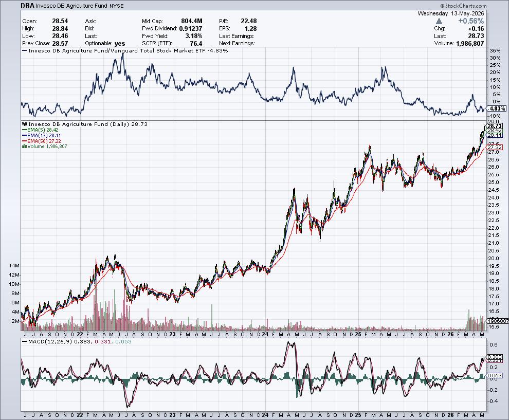Viewport: 509px width, 420px height.
Task: Click the Fwd Dividend value 0.91237
Action: pos(191,29)
